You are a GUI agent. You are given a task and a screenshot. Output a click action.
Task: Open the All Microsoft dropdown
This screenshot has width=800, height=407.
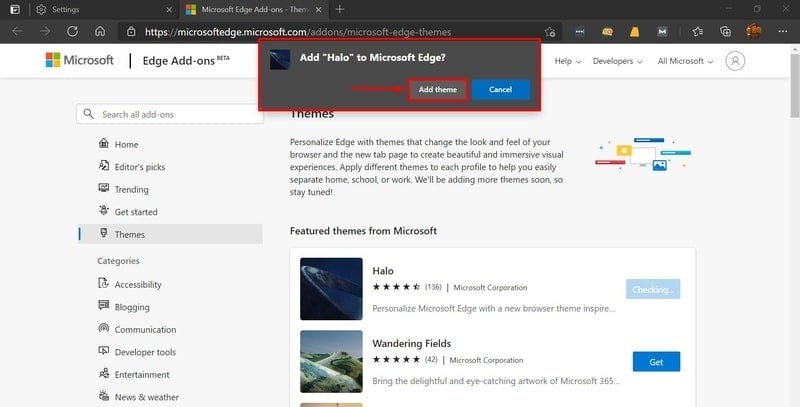(x=685, y=61)
